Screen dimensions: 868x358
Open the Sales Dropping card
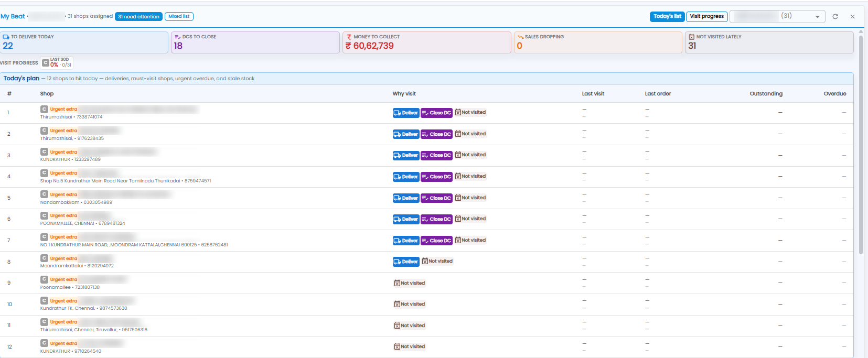[598, 42]
